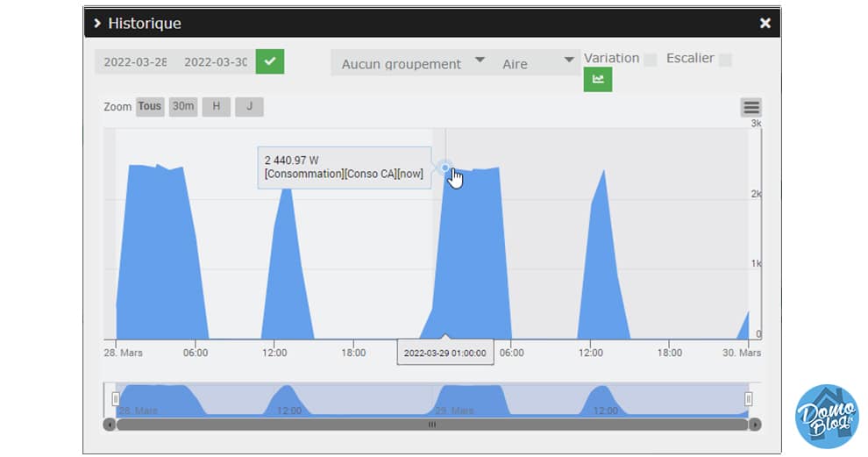Click the navigator scrollbar right arrow
The height and width of the screenshot is (457, 868).
755,425
